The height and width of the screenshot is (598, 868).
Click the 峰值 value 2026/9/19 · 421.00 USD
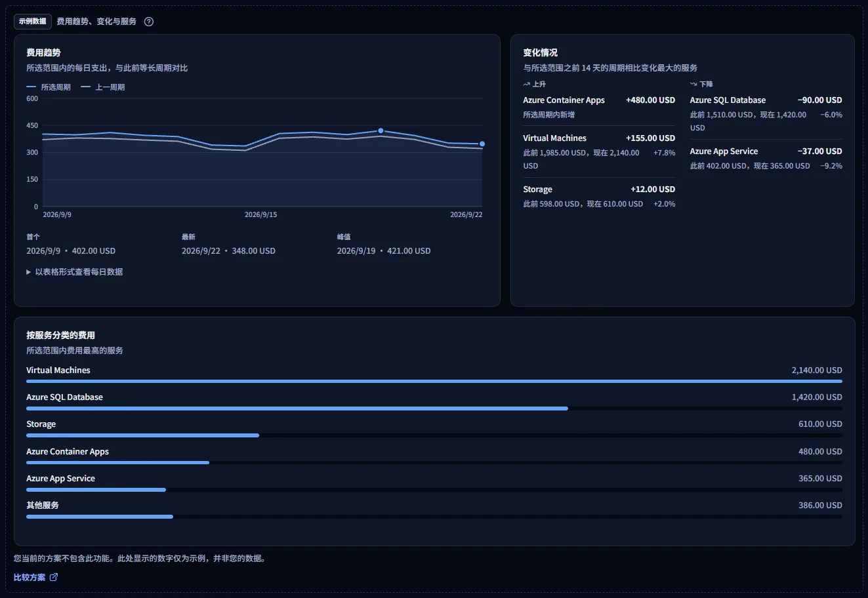click(384, 251)
